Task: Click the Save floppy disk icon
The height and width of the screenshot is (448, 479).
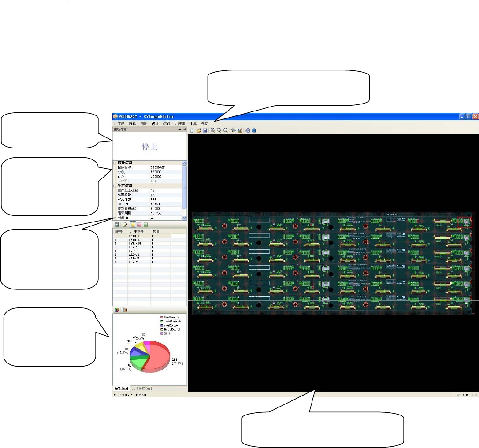Action: click(204, 130)
